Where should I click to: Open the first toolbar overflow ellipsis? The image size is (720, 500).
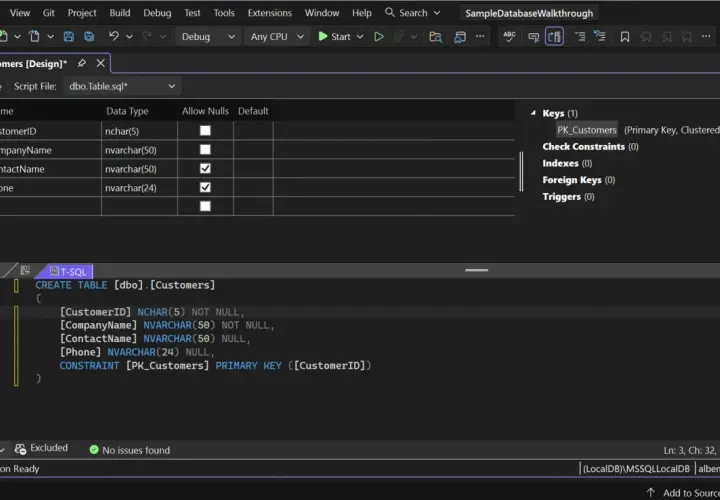pyautogui.click(x=480, y=36)
